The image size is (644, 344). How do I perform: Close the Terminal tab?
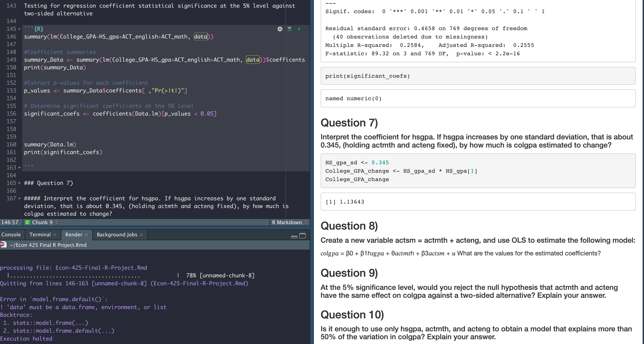point(55,235)
